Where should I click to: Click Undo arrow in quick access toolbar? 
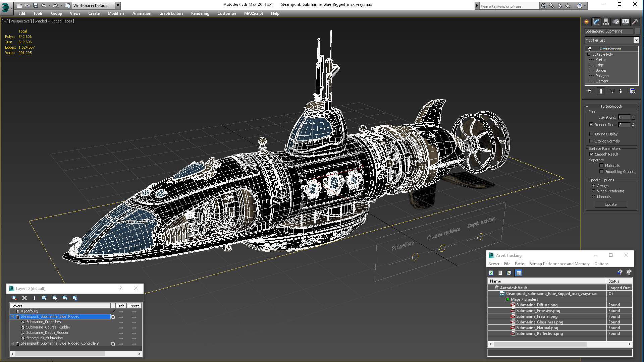pyautogui.click(x=43, y=5)
